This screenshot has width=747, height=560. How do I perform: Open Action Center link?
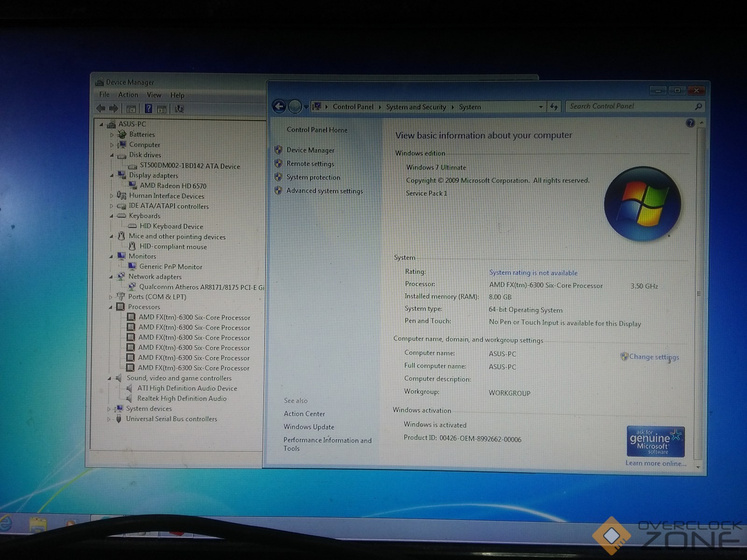tap(304, 413)
